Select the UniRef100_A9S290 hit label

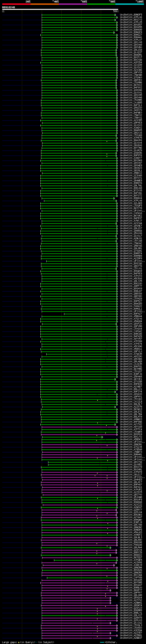[x=131, y=357]
